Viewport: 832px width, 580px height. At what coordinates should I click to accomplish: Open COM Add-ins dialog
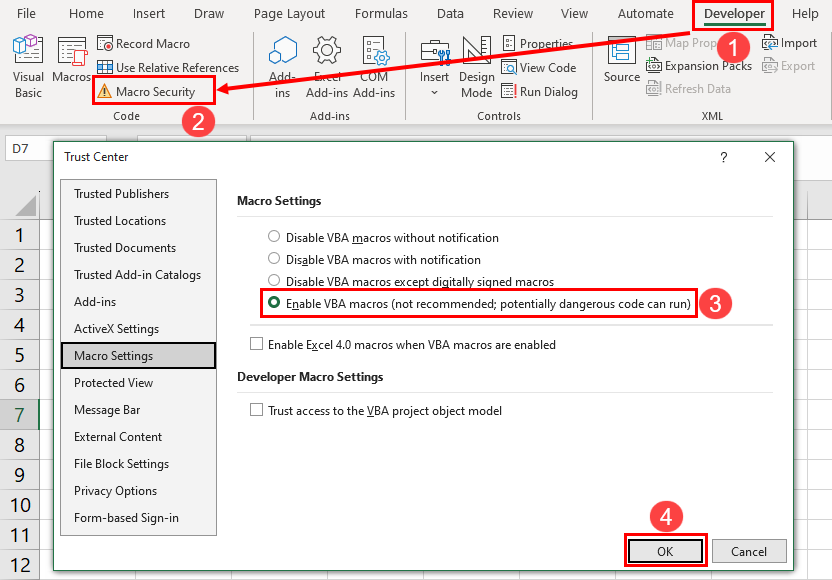click(374, 66)
